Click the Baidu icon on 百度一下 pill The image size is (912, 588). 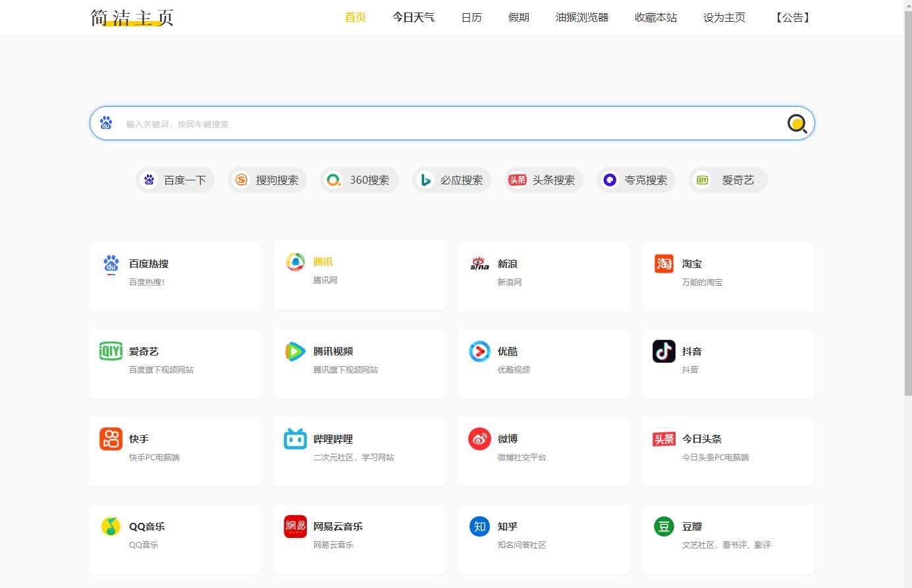[x=149, y=180]
